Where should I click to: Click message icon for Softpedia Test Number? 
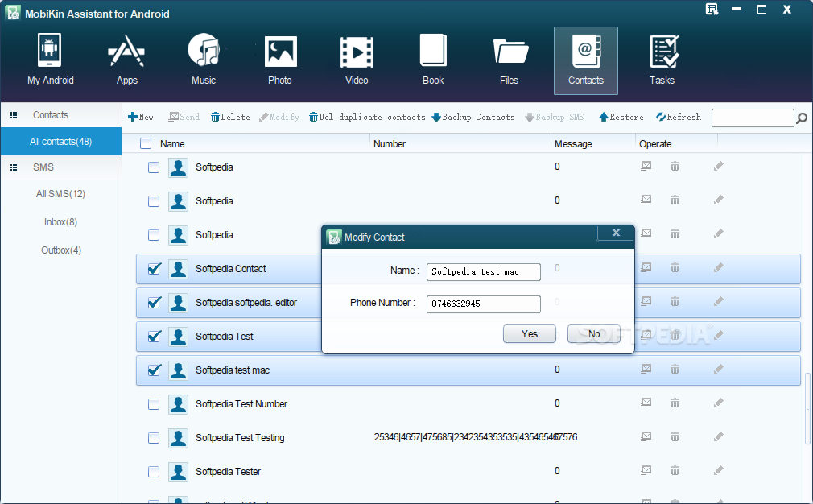click(646, 403)
